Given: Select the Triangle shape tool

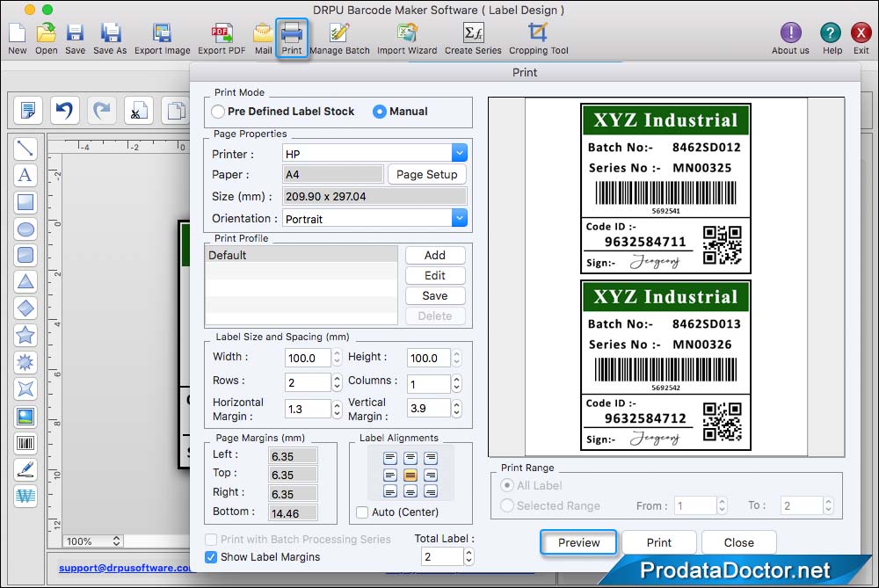Looking at the screenshot, I should 25,282.
